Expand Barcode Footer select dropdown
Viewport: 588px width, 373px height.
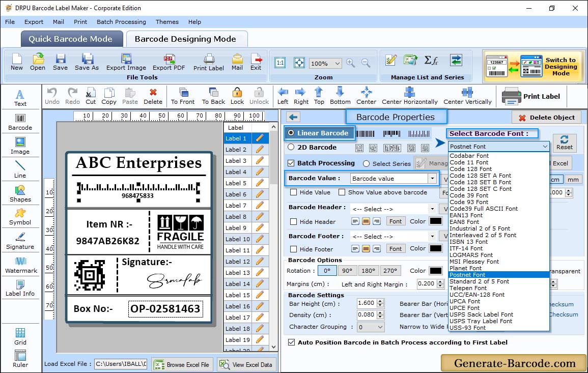[x=432, y=236]
